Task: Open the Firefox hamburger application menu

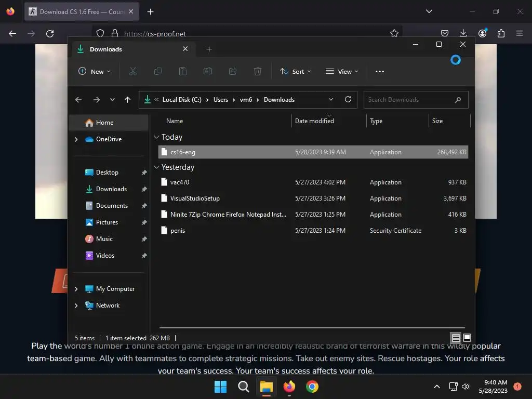Action: (520, 33)
